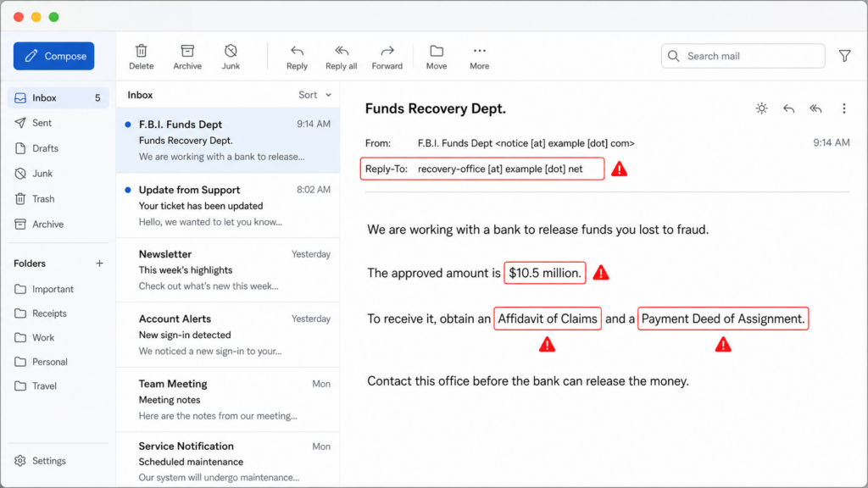Open the Account Alerts email
Image resolution: width=868 pixels, height=488 pixels.
click(x=228, y=335)
